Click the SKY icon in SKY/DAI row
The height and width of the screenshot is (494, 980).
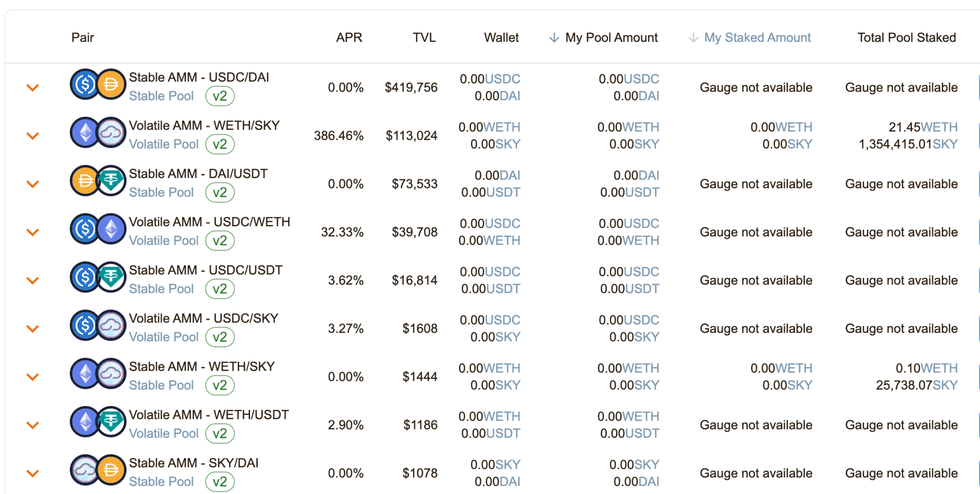(85, 471)
